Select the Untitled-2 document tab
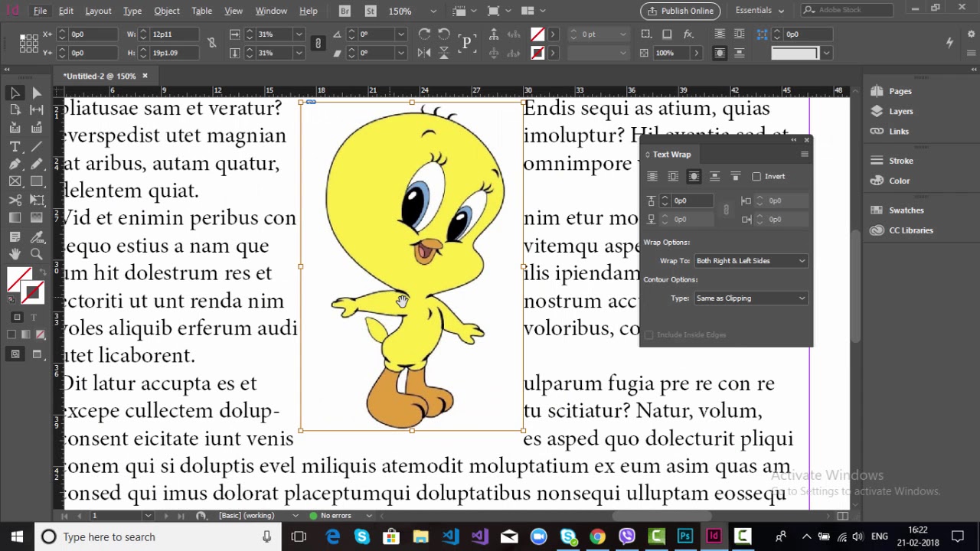Screen dimensions: 980x551 [100, 76]
